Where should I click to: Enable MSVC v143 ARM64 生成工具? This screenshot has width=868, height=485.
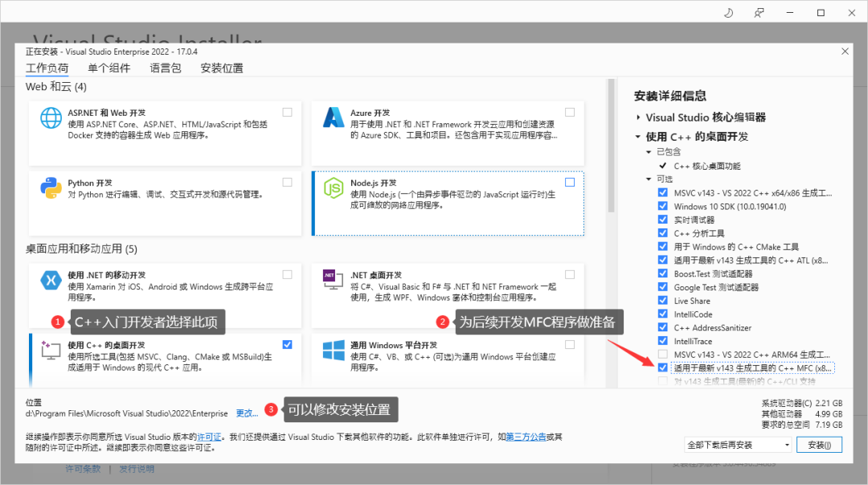pyautogui.click(x=662, y=354)
